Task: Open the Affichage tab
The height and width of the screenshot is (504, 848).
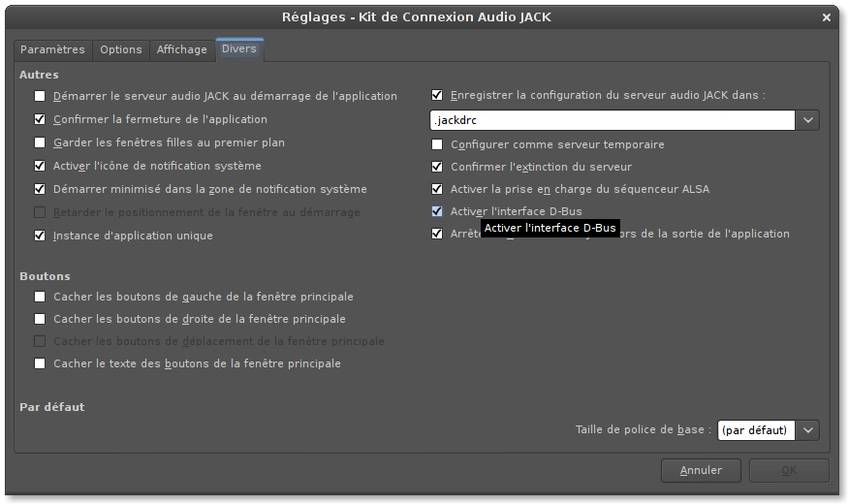Action: 182,49
